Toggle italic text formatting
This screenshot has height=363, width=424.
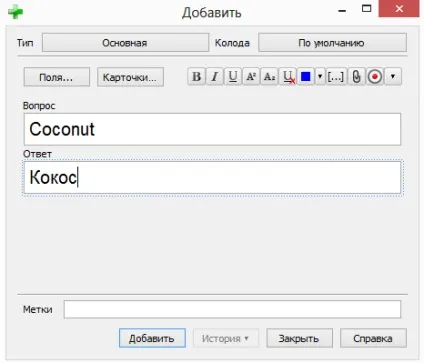[x=215, y=77]
